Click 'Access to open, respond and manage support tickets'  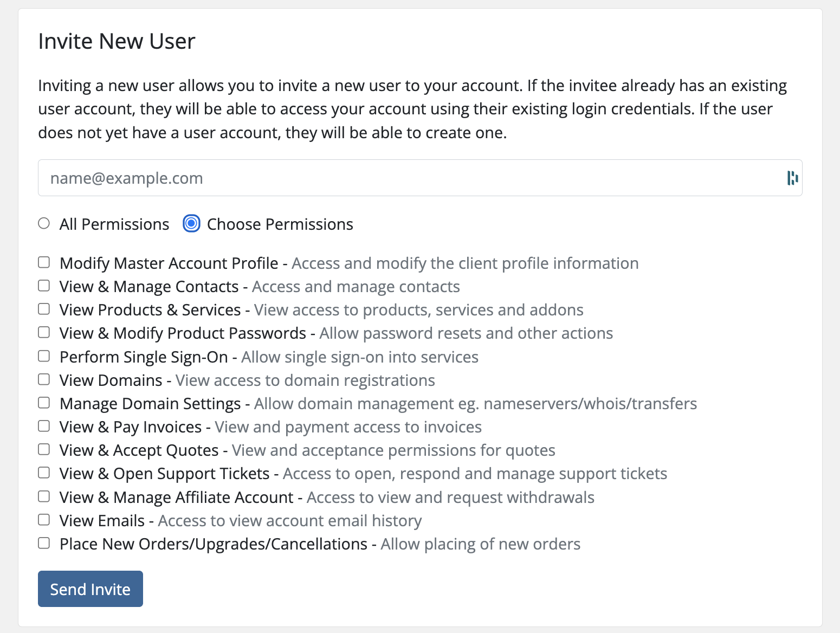pos(475,474)
